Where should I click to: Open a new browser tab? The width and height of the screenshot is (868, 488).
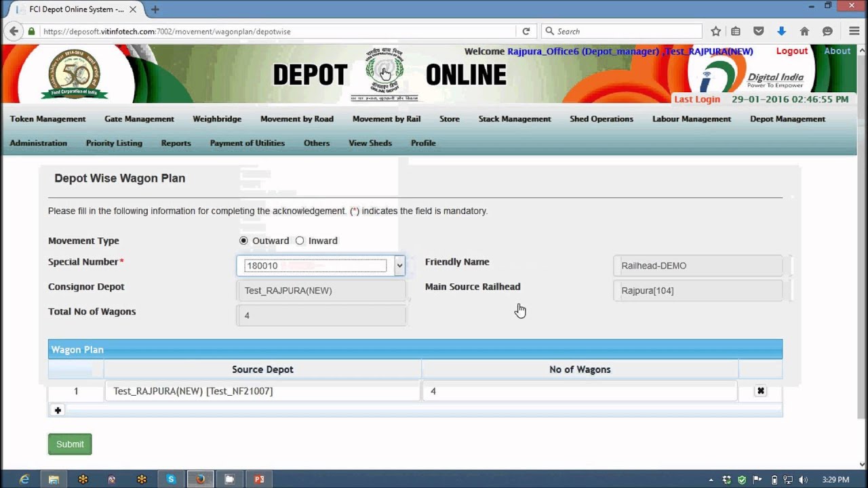click(x=155, y=9)
